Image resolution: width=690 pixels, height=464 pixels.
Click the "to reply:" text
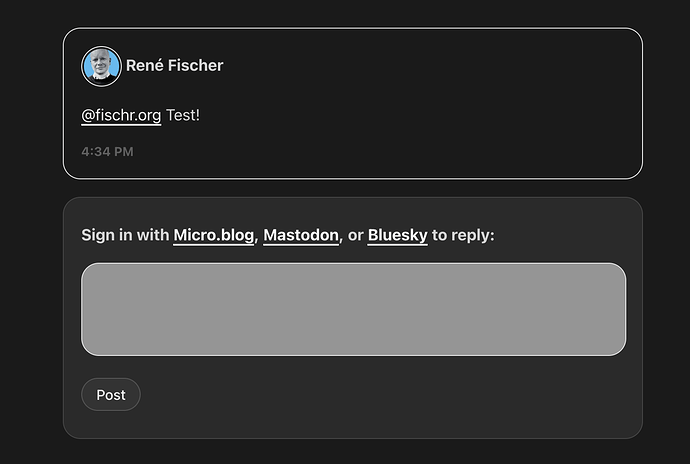coord(463,235)
